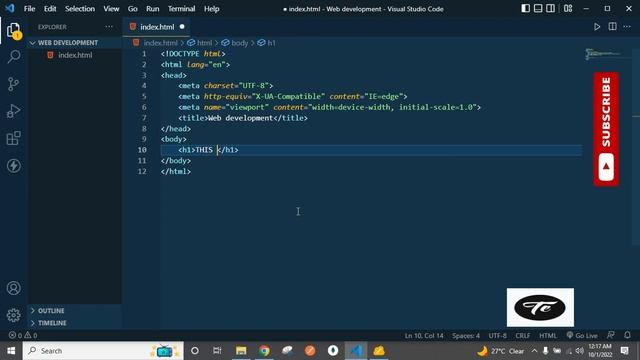Open Customize Layout icon
640x360 pixels.
click(568, 9)
